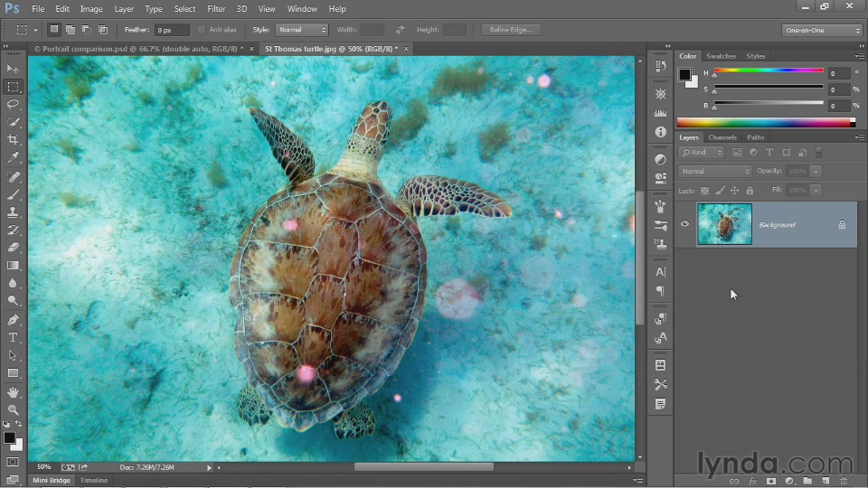This screenshot has width=868, height=488.
Task: Toggle Lock position icon
Action: [734, 191]
